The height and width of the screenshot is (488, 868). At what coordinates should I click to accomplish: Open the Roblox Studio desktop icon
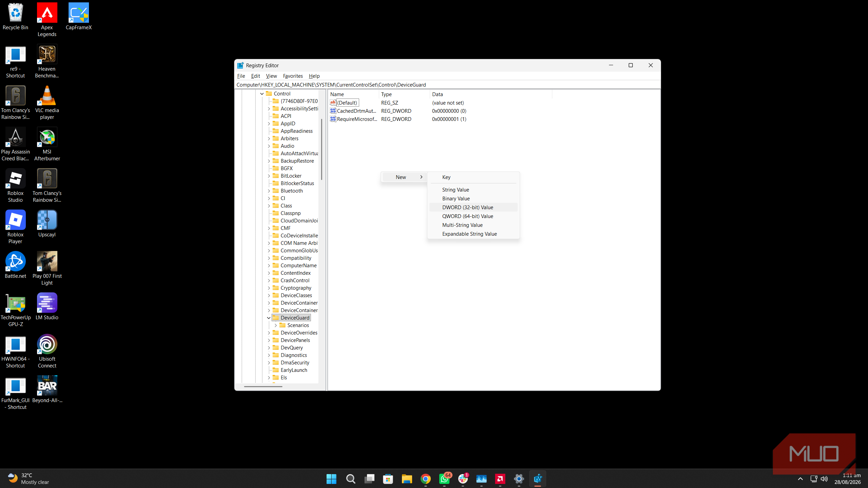(x=15, y=185)
